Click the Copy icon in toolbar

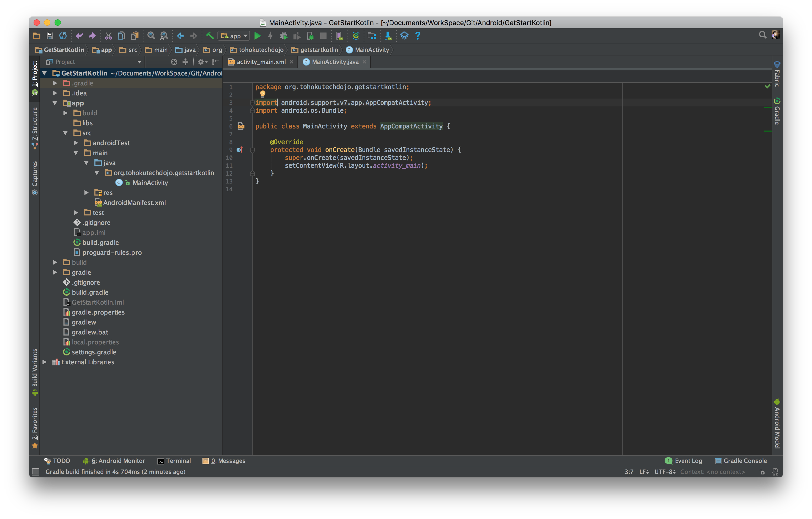click(121, 36)
